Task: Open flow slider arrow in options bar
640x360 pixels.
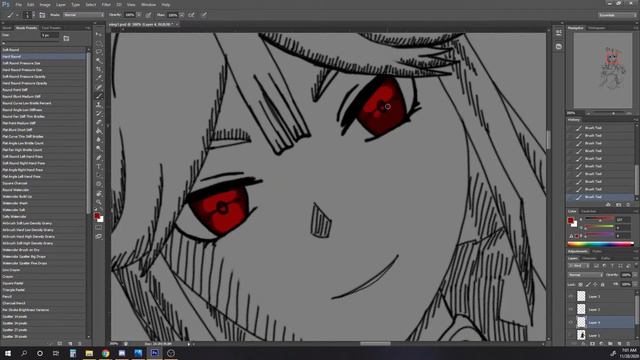Action: click(182, 15)
